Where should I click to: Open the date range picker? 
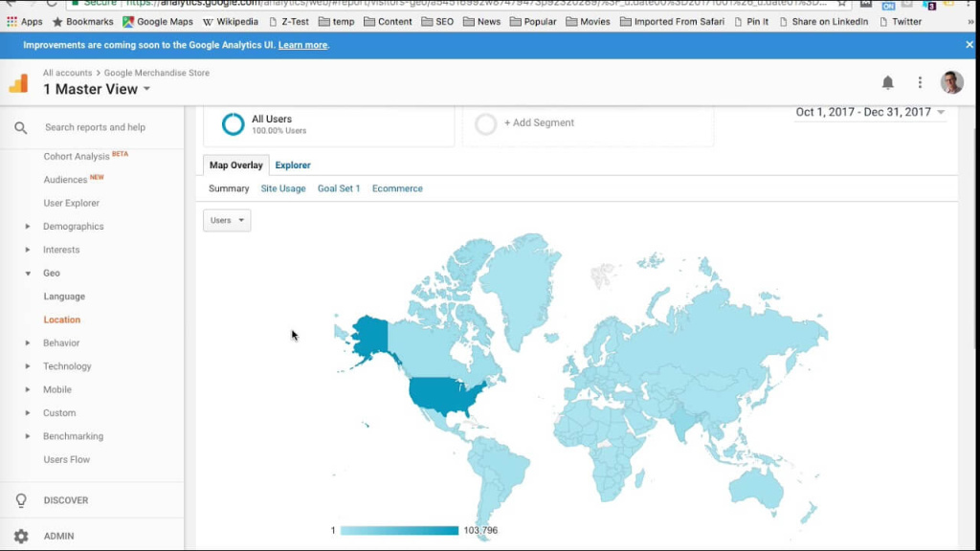coord(870,112)
